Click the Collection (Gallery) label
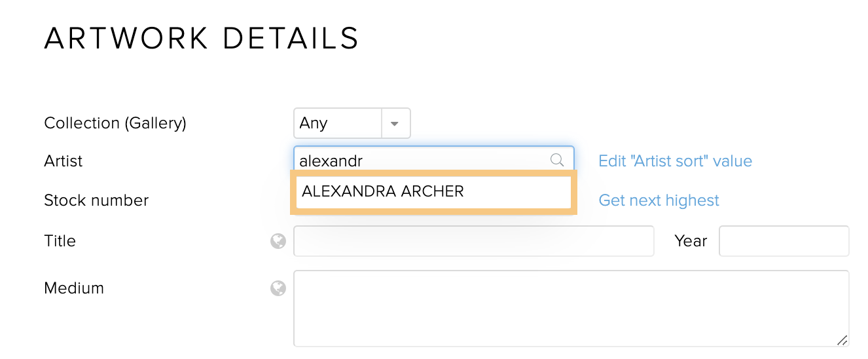This screenshot has width=868, height=359. coord(115,123)
